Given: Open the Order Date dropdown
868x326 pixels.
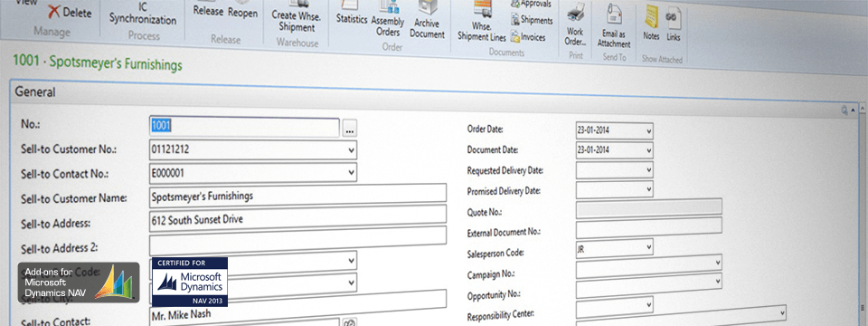Looking at the screenshot, I should coord(649,131).
